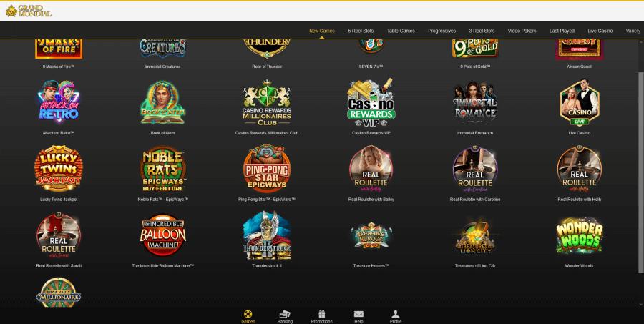
Task: Open the Thunderstruck II game icon
Action: tap(267, 235)
